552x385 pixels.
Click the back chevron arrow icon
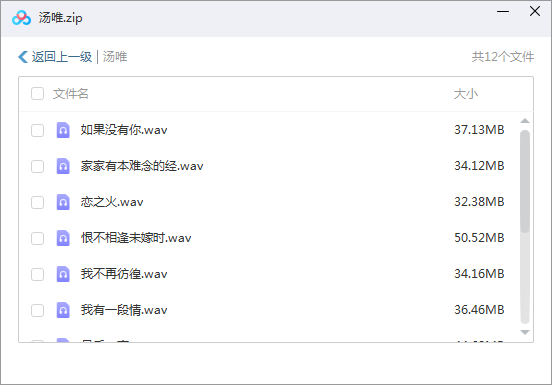23,57
